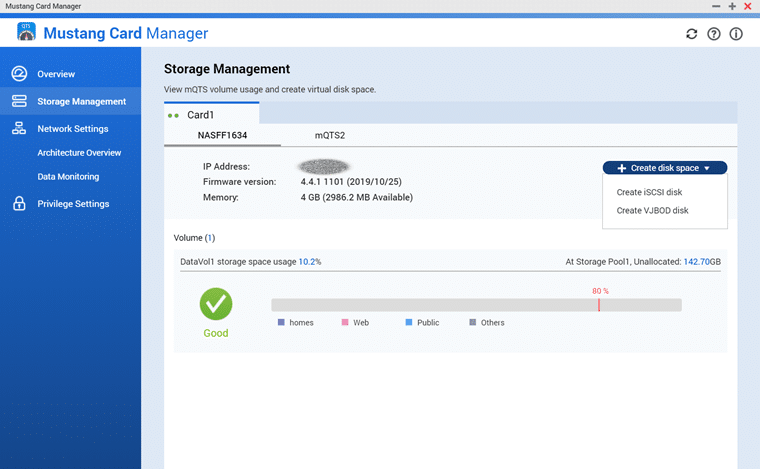Click the green Good status checkmark icon
Viewport: 760px width, 469px height.
pos(216,304)
